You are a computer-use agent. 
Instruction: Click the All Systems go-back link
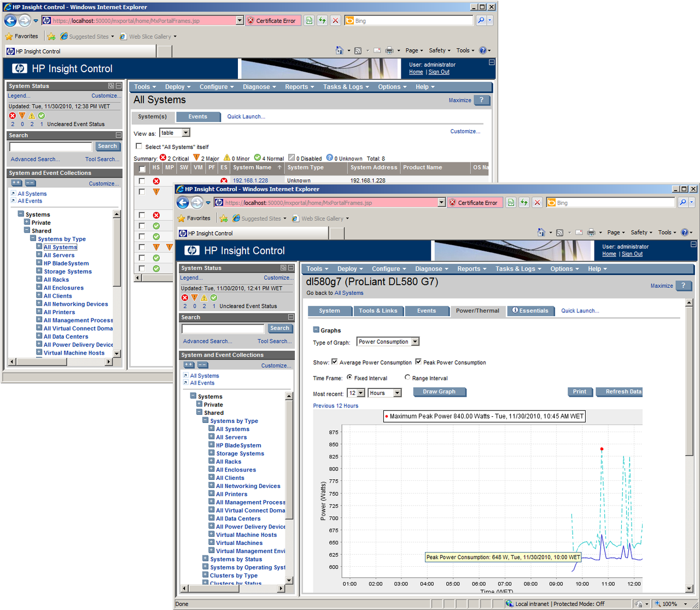pos(349,293)
